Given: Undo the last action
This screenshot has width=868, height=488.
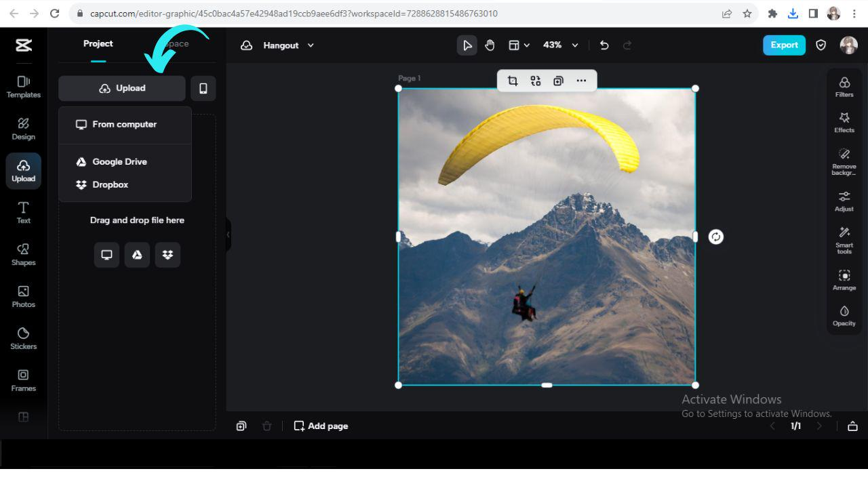Looking at the screenshot, I should [x=604, y=45].
